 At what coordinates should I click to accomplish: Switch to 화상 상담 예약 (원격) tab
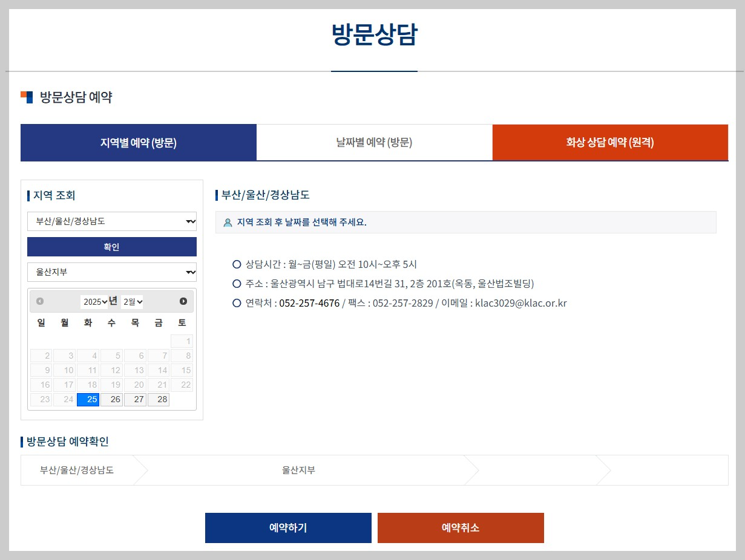tap(610, 143)
